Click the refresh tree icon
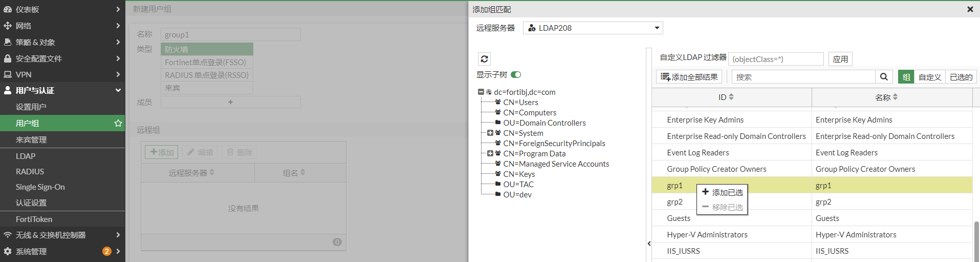 [x=484, y=59]
